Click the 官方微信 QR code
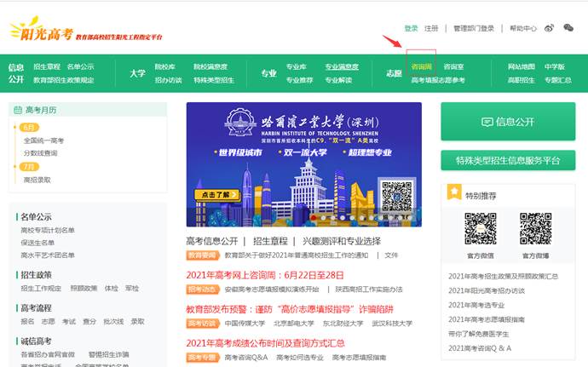The width and height of the screenshot is (588, 367). pyautogui.click(x=481, y=228)
